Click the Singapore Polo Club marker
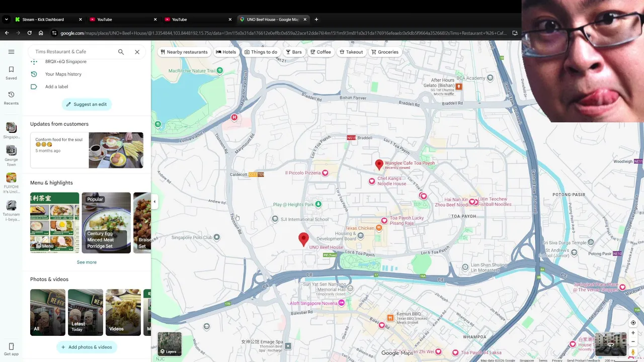 tap(216, 237)
